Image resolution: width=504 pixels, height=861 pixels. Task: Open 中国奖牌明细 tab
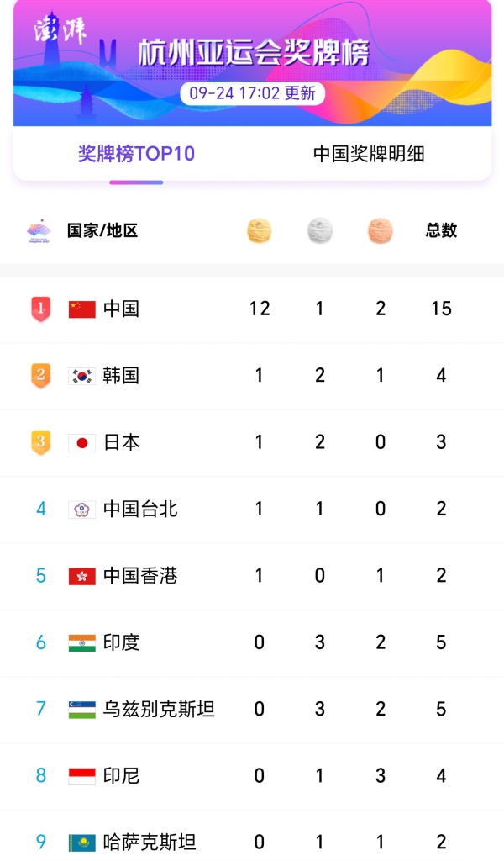pyautogui.click(x=369, y=154)
